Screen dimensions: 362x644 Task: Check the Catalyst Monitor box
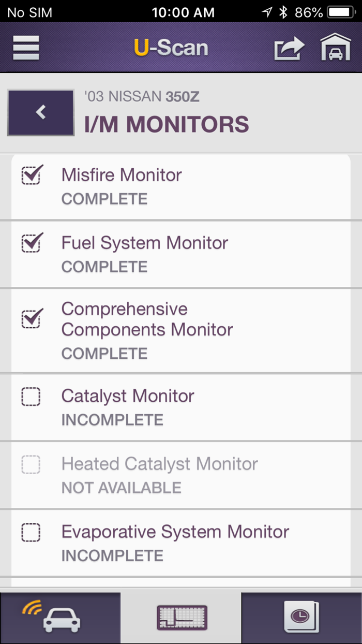point(31,397)
